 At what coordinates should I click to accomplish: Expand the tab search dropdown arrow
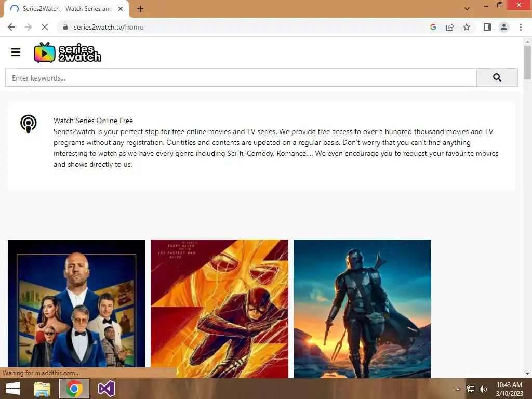467,9
